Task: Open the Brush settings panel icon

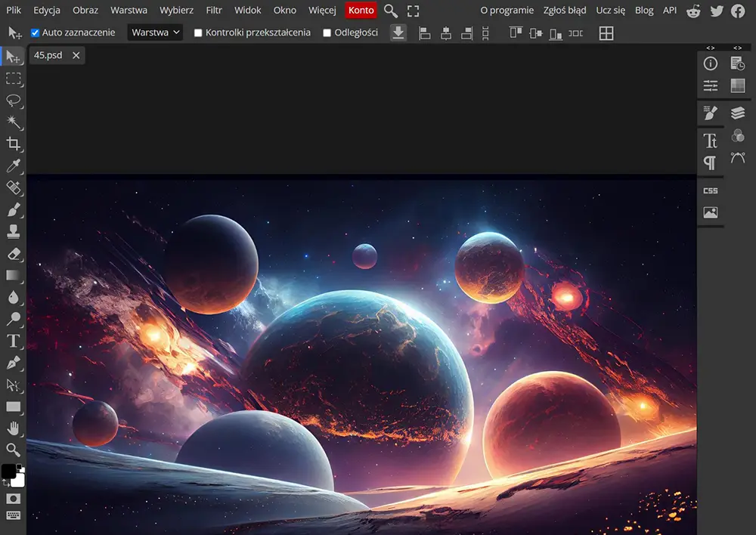Action: pos(710,113)
